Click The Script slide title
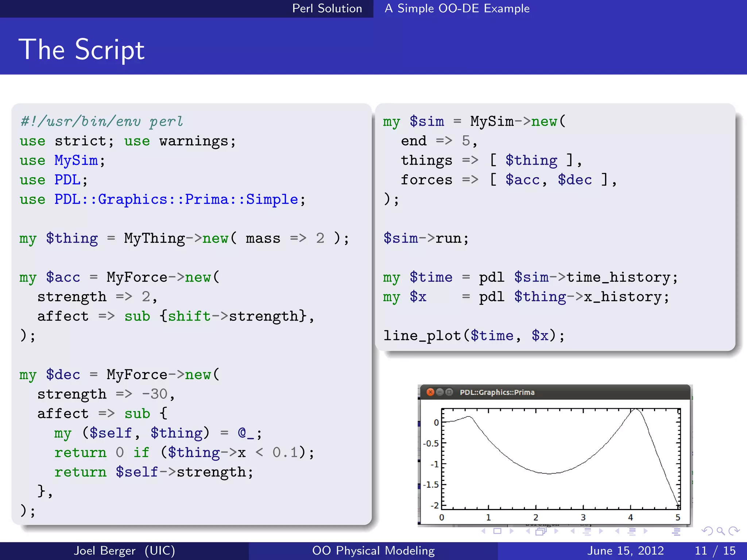The width and height of the screenshot is (747, 560). (82, 50)
